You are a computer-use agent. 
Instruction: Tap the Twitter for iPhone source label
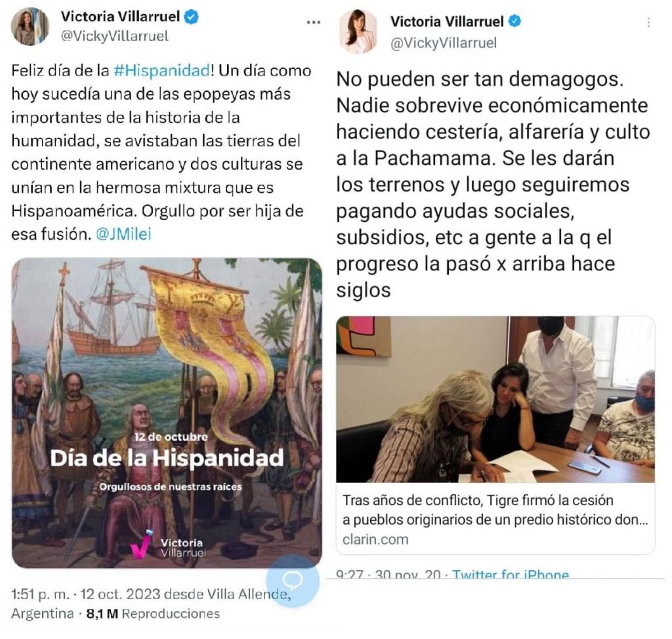click(511, 574)
